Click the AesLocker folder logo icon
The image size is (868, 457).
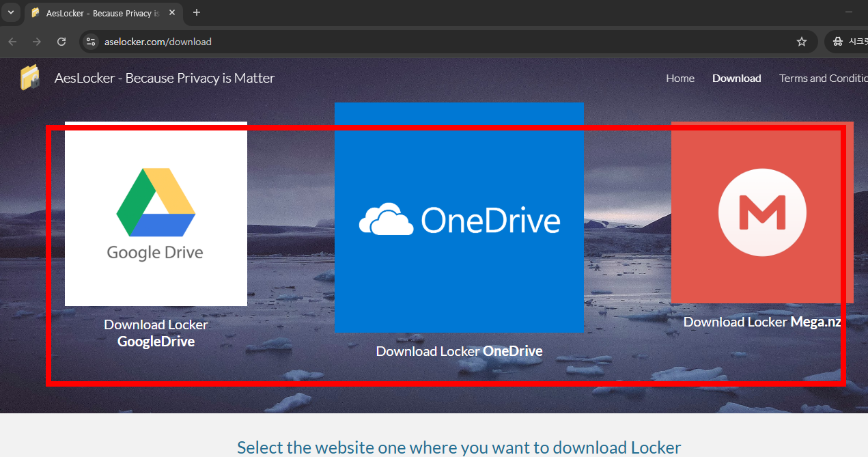[29, 78]
